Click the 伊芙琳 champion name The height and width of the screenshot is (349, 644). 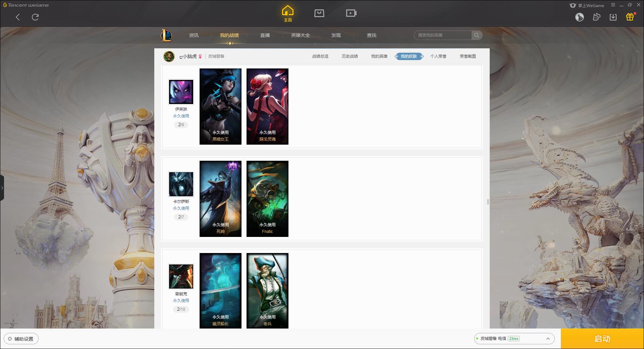click(181, 109)
